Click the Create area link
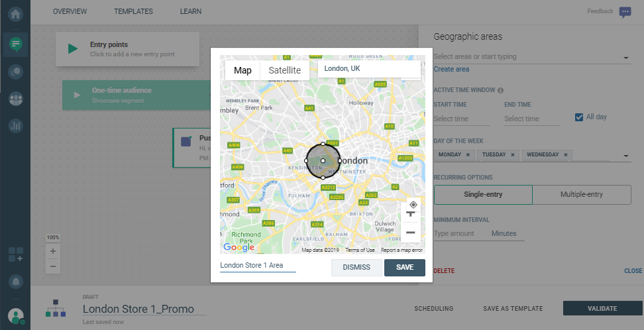The height and width of the screenshot is (330, 644). (x=451, y=69)
